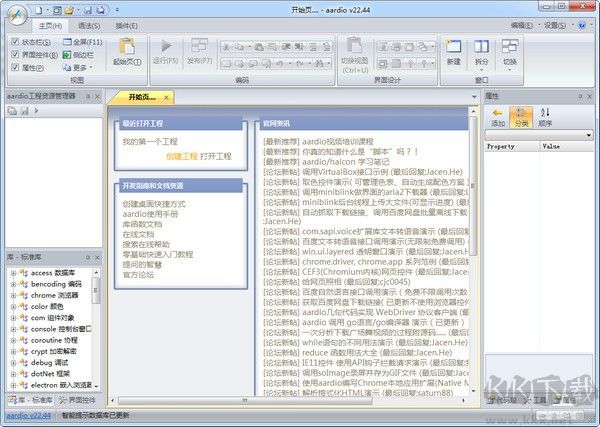Viewport: 600px width, 427px height.
Task: Click the library tree scroll-down arrow
Action: point(96,386)
